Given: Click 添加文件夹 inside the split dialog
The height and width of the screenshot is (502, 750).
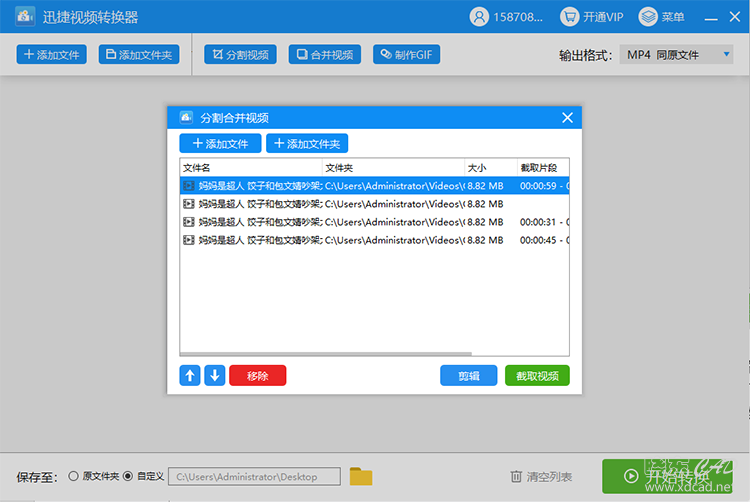Looking at the screenshot, I should click(307, 143).
